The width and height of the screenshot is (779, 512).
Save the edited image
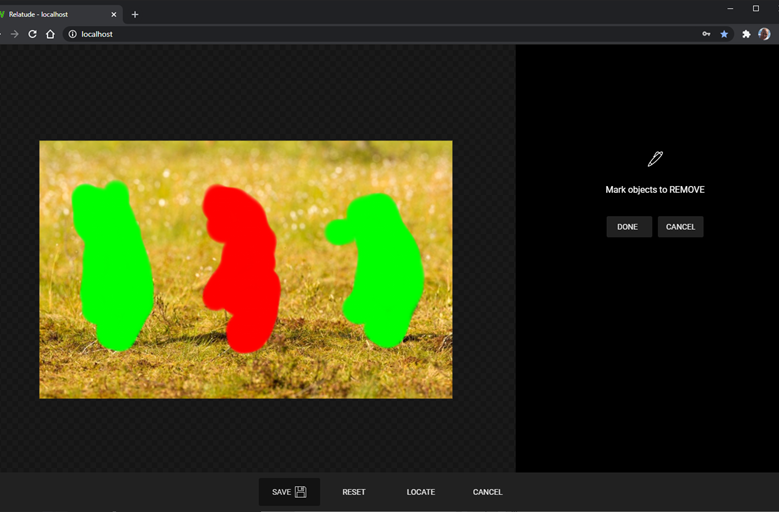pyautogui.click(x=289, y=492)
